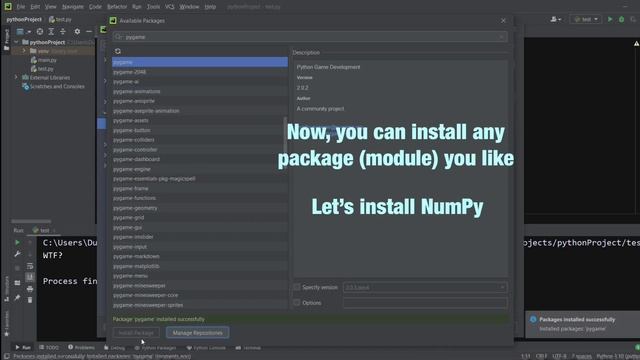Enable the Options checkbox

297,303
